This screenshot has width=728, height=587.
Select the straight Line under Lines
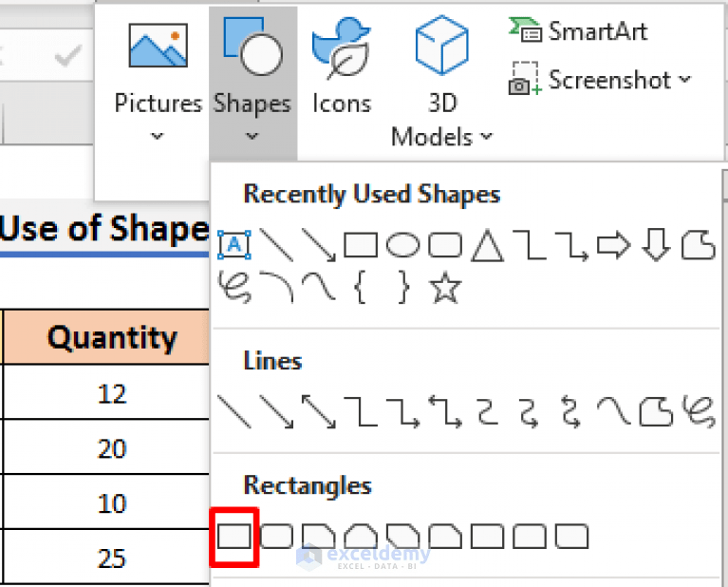point(234,411)
